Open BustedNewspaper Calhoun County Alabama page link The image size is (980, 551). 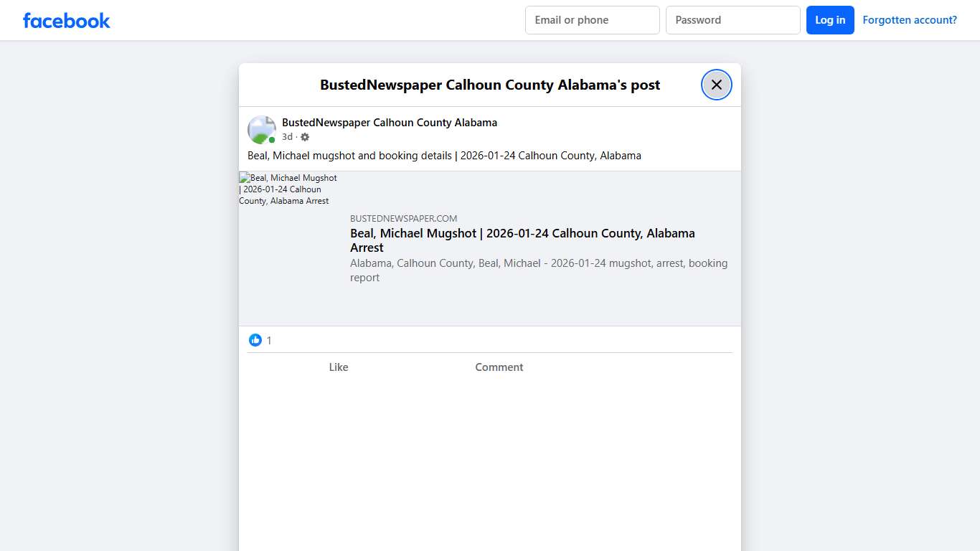coord(390,122)
